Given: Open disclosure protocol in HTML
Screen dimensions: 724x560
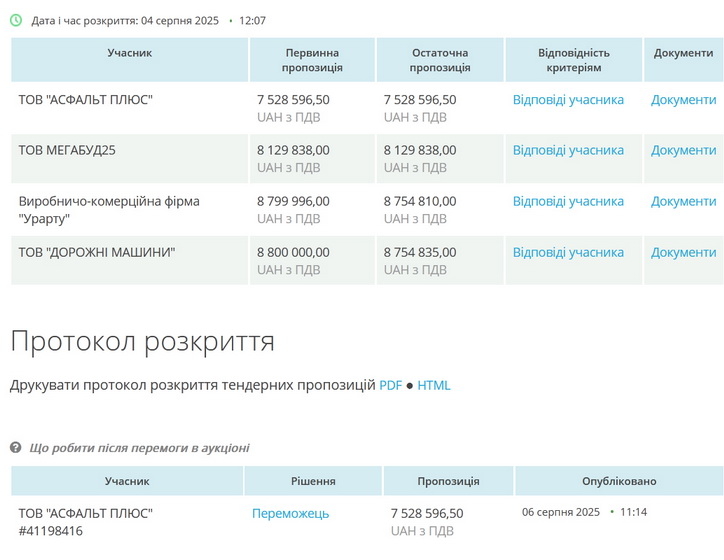Looking at the screenshot, I should (x=434, y=385).
